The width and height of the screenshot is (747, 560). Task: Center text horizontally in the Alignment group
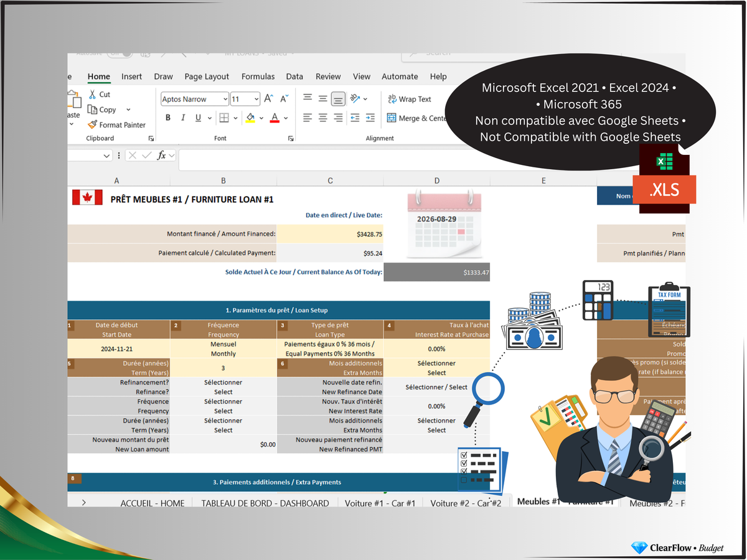click(x=322, y=118)
